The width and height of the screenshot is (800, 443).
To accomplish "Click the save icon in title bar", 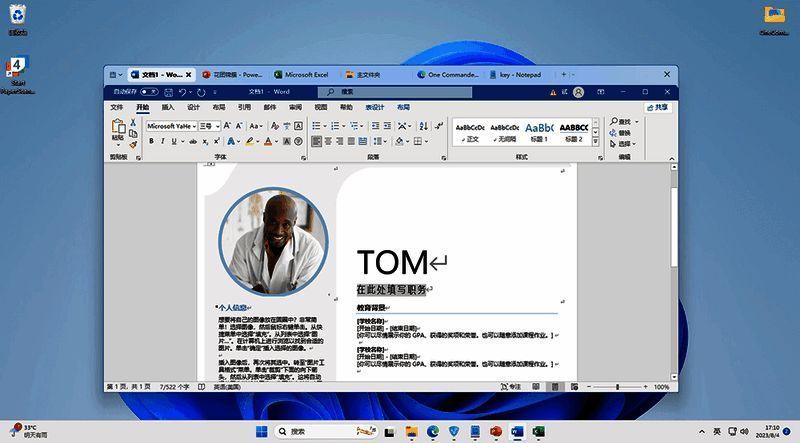I will pos(168,92).
